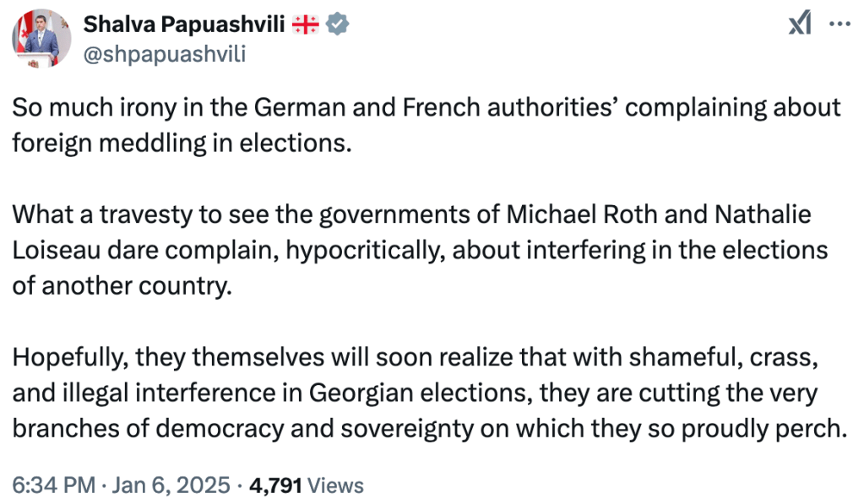This screenshot has height=504, width=864.
Task: Open Shalva Papuashvili's profile picture
Action: [x=41, y=39]
